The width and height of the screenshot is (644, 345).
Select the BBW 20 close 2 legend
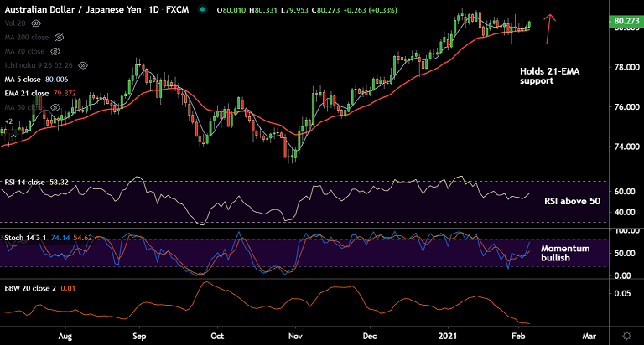pyautogui.click(x=30, y=288)
